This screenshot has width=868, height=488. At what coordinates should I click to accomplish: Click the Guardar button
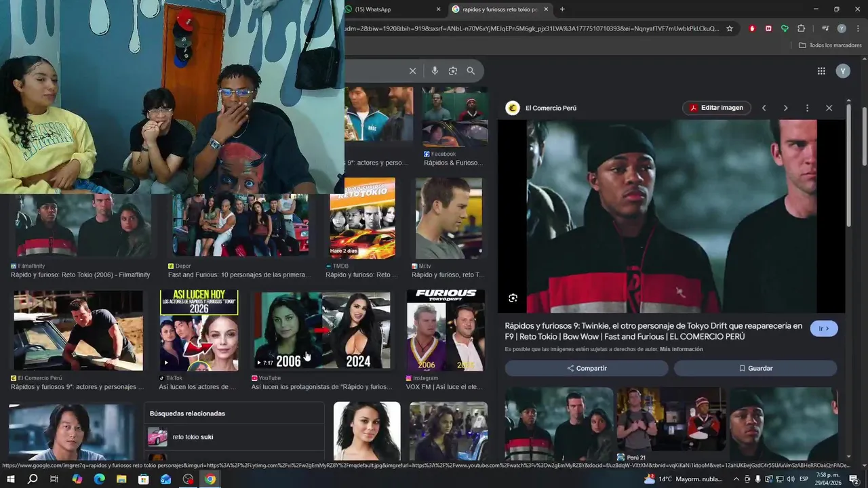[x=755, y=368]
